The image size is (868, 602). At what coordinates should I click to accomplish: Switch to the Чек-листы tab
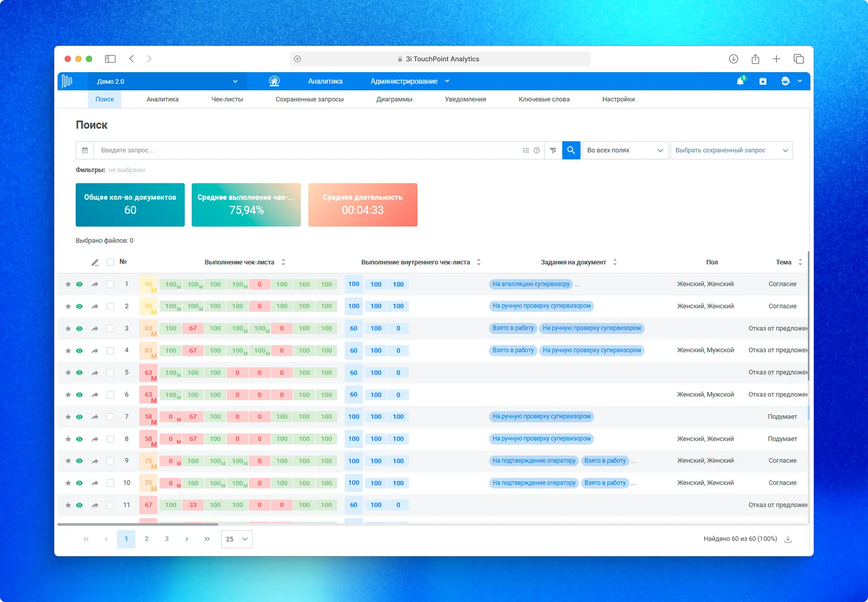[x=227, y=99]
